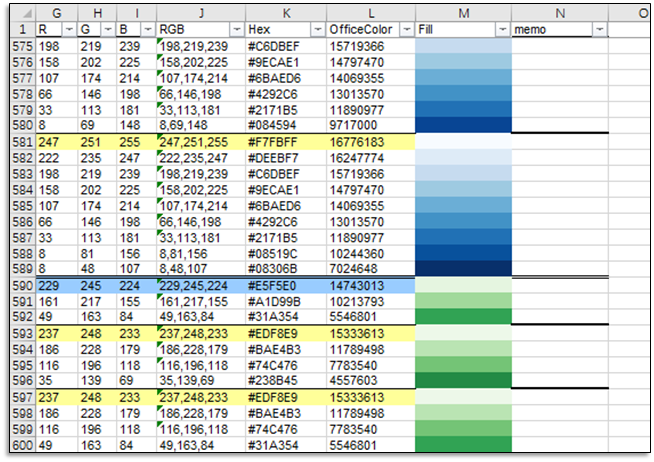Viewport: 654px width, 462px height.
Task: Select R value 222 in row 582
Action: point(57,158)
